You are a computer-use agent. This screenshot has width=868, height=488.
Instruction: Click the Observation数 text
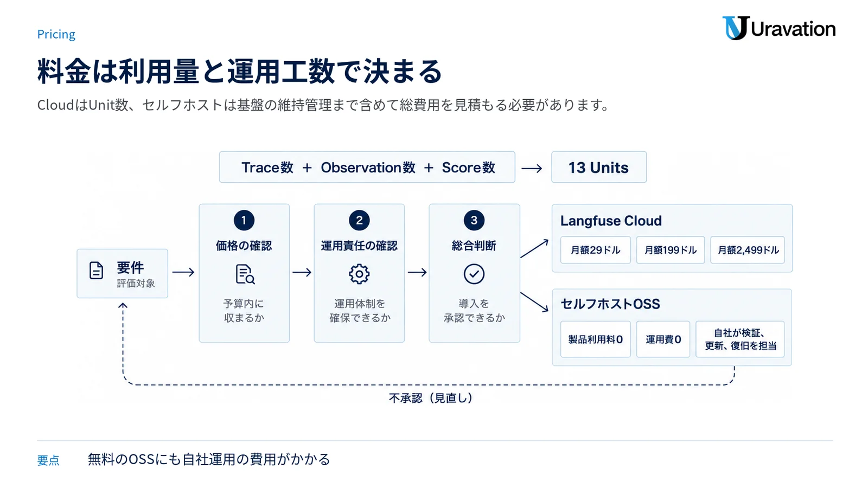click(368, 168)
